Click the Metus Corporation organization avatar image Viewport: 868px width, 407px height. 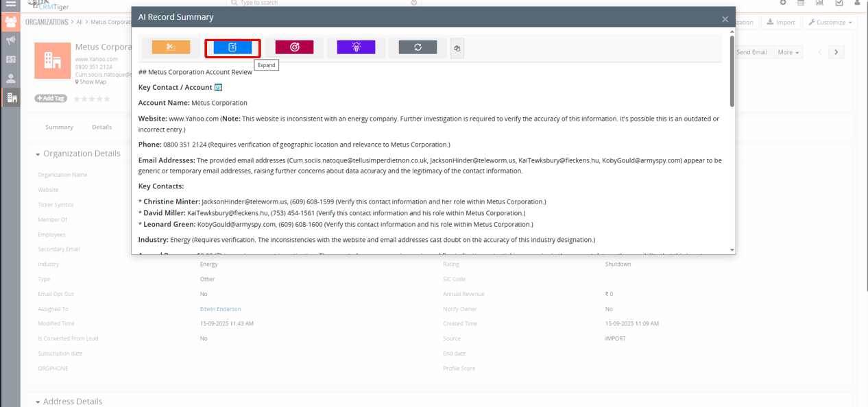coord(53,60)
